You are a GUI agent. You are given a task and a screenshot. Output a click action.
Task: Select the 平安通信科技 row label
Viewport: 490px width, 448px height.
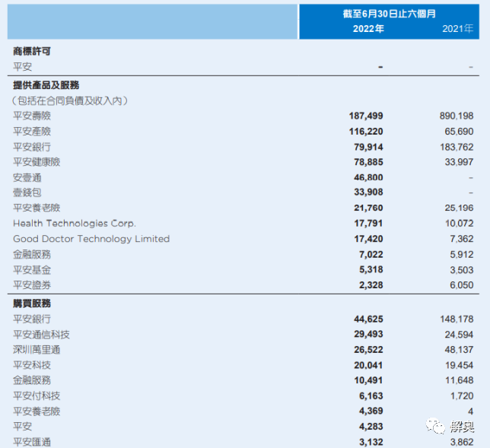coord(41,334)
